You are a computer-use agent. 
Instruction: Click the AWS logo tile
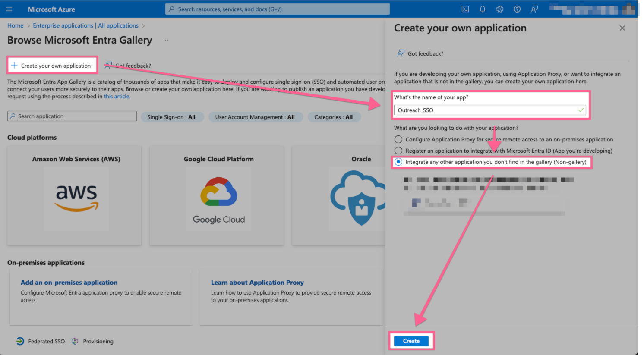[x=76, y=199]
